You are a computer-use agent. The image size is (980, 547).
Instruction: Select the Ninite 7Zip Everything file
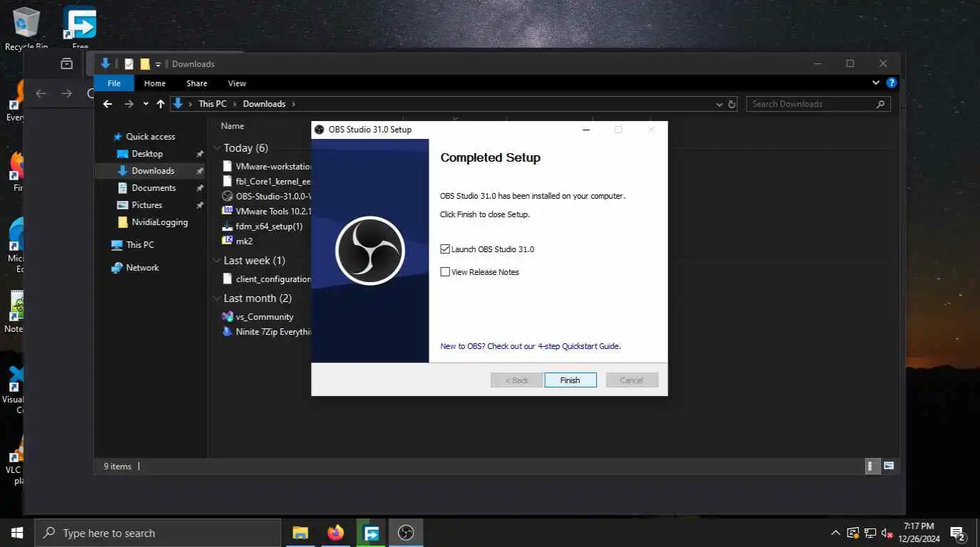click(266, 332)
